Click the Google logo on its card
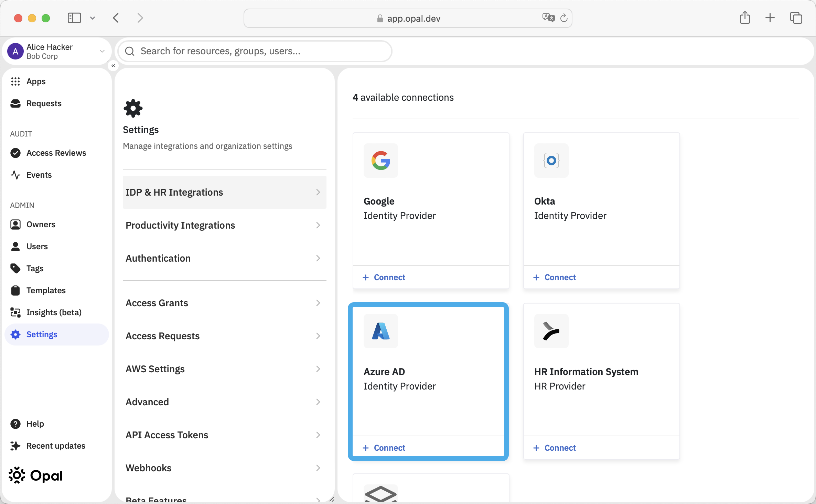 381,161
